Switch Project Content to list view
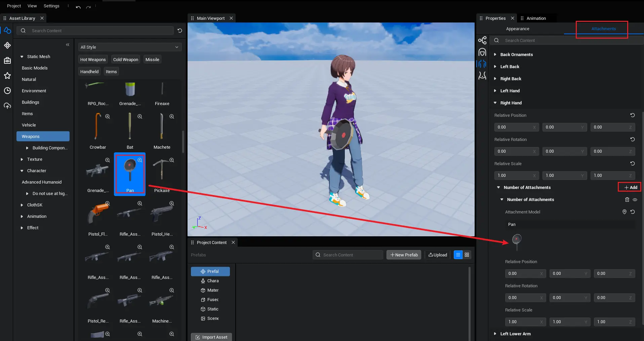 click(458, 255)
